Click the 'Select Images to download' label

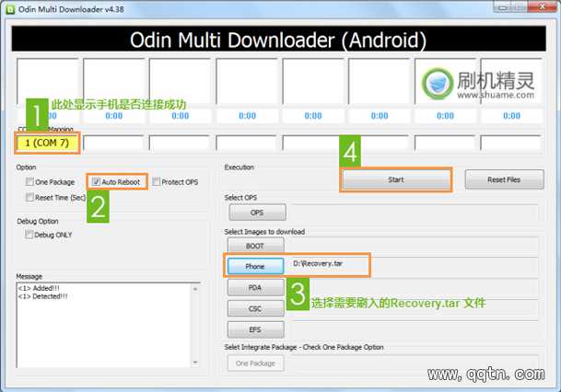[x=264, y=232]
